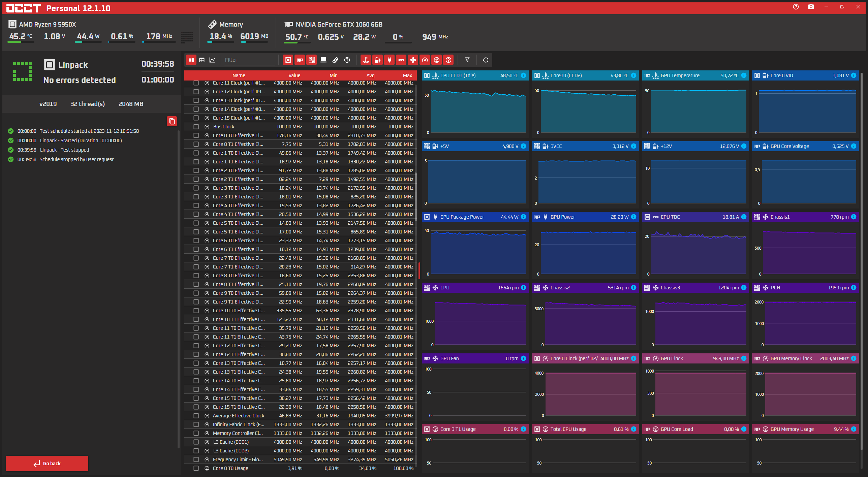Screen dimensions: 868x477
Task: Click the Go back button
Action: pos(47,464)
